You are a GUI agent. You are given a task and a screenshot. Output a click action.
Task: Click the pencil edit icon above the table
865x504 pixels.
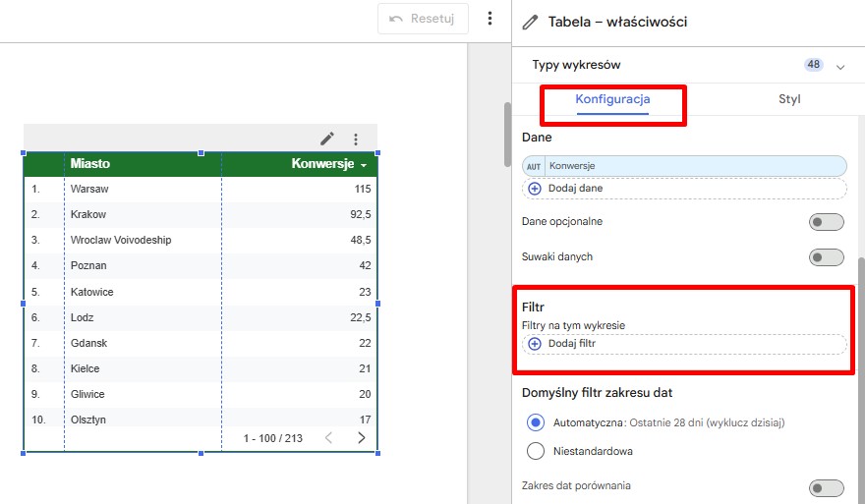click(x=327, y=139)
